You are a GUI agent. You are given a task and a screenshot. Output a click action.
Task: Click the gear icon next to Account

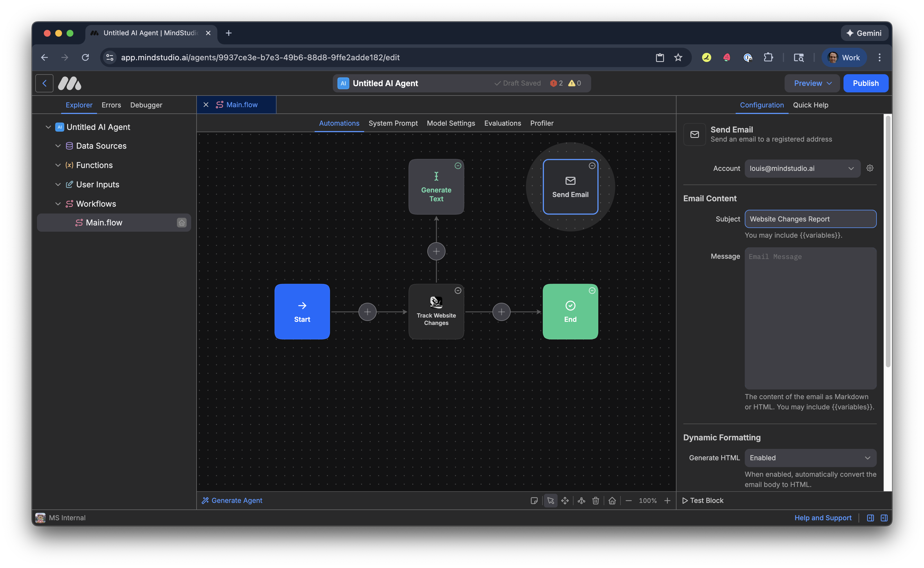click(869, 168)
